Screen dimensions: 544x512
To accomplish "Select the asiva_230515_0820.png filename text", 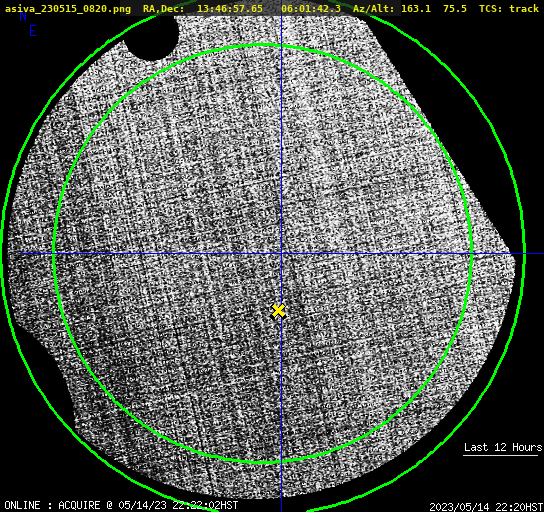I will point(68,9).
